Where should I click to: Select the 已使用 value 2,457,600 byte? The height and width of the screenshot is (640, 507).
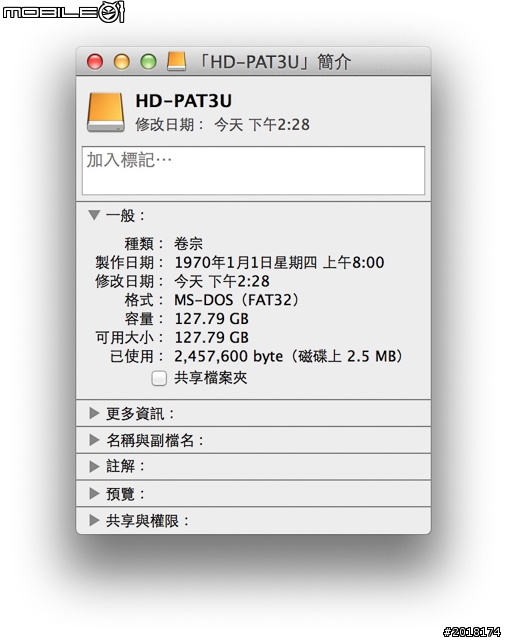pos(289,356)
